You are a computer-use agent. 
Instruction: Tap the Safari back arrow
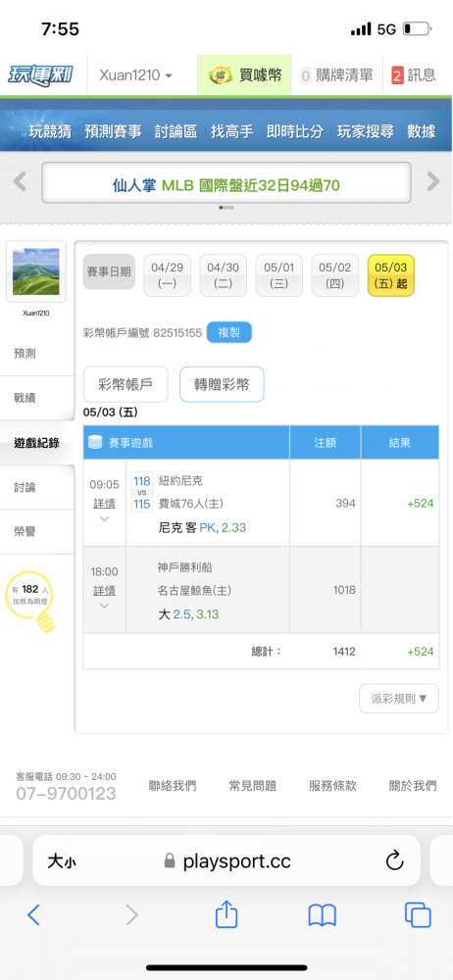coord(33,915)
